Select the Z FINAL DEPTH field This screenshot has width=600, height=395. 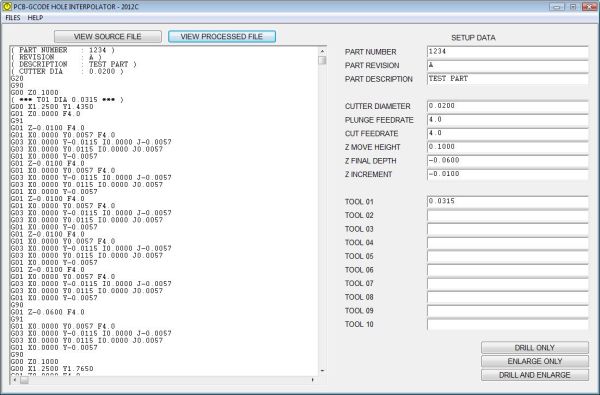(507, 161)
